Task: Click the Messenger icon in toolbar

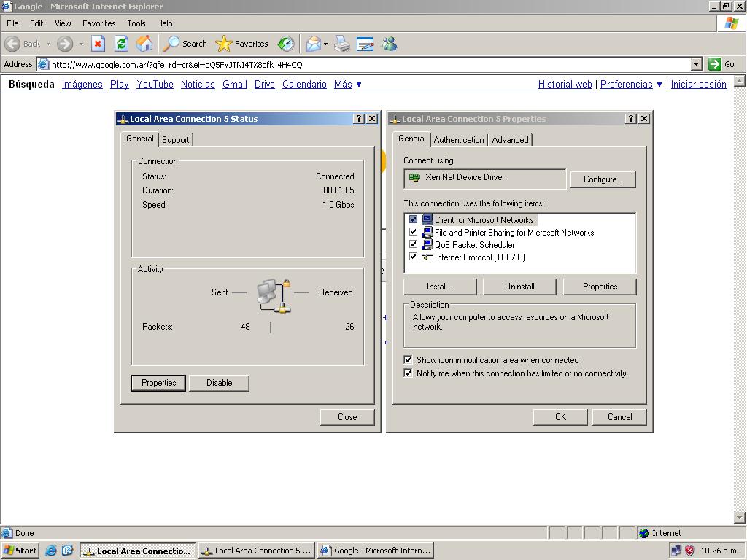Action: [389, 44]
